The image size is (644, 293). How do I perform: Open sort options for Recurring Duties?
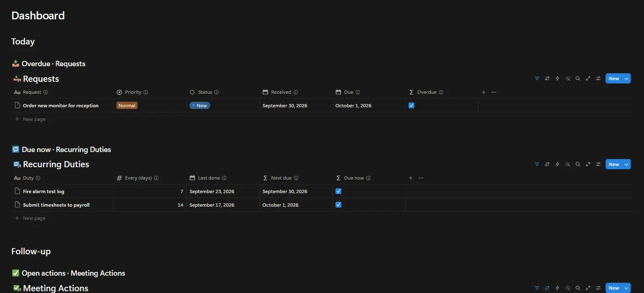[547, 164]
